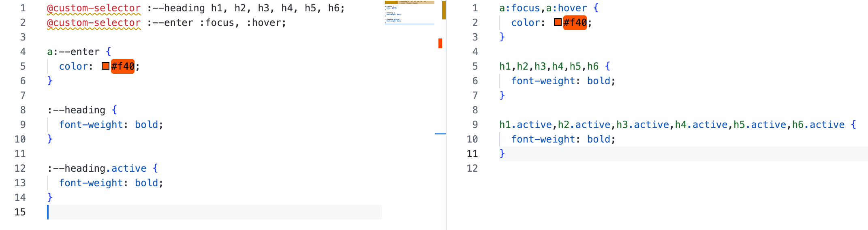The image size is (868, 230).
Task: Open the #f40 color swatch beside a:--enter's color
Action: [x=105, y=66]
